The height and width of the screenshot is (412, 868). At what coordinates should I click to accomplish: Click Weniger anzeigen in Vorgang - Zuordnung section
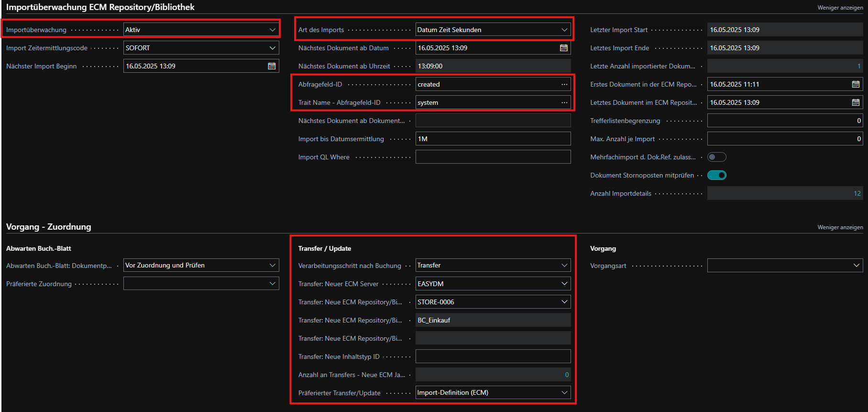coord(840,227)
